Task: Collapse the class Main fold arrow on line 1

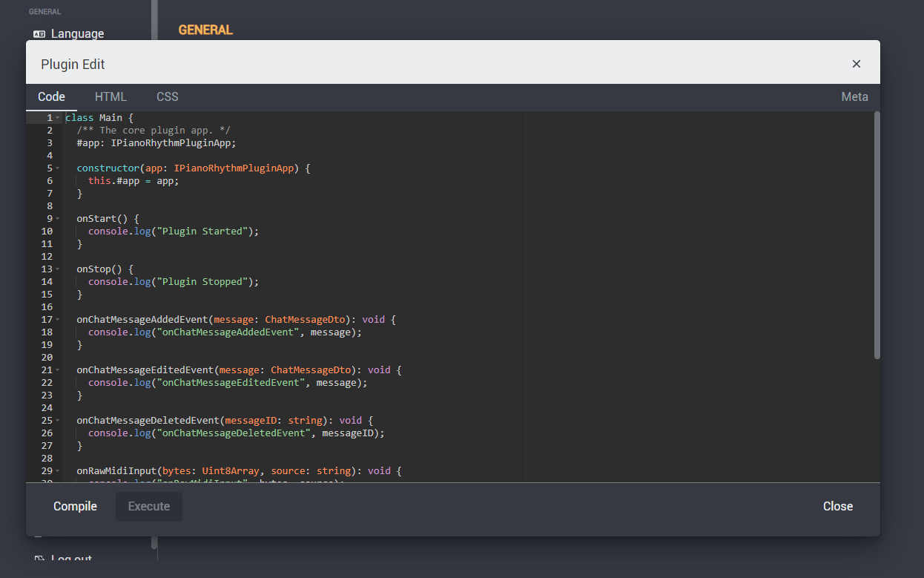Action: click(58, 118)
